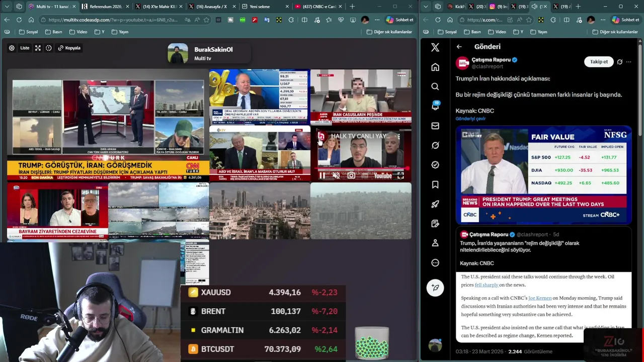Click Takip et to follow Çatışma Raporu

pyautogui.click(x=599, y=61)
